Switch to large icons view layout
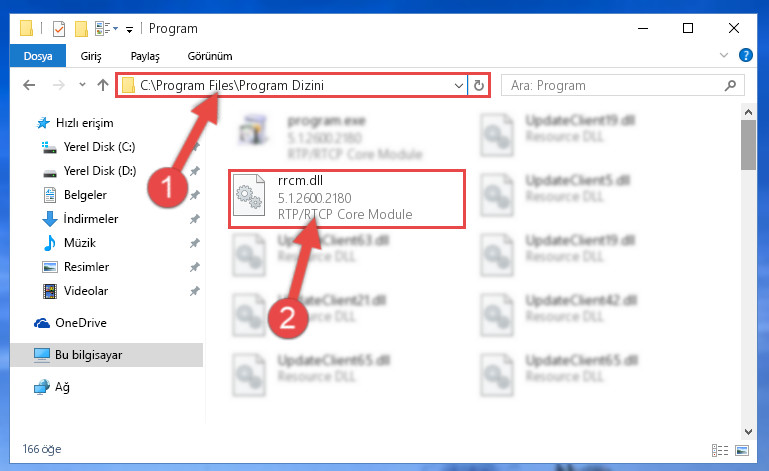This screenshot has height=471, width=769. [x=742, y=450]
